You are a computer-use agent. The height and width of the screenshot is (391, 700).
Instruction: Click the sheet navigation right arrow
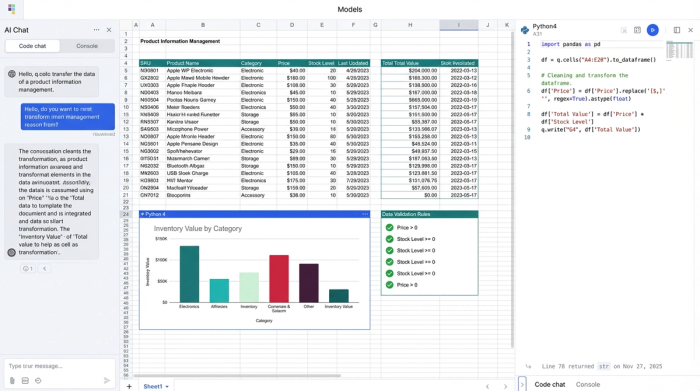(x=505, y=387)
